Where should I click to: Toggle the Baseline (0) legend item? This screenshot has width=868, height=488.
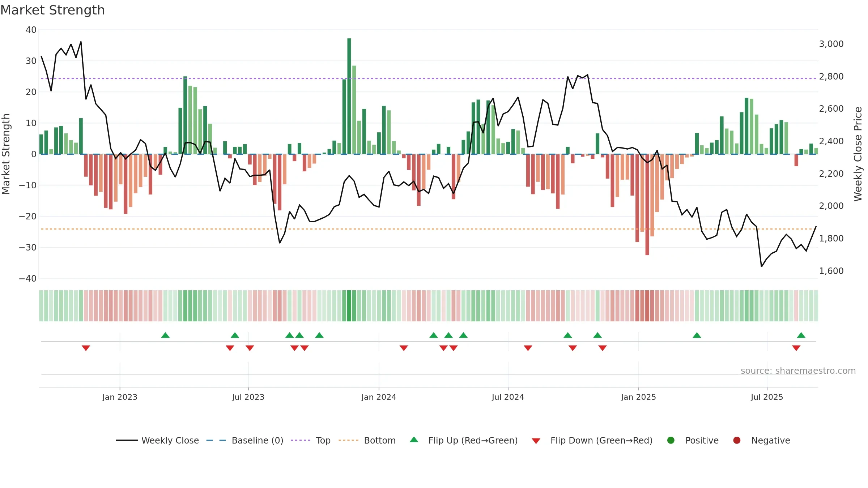pyautogui.click(x=245, y=440)
